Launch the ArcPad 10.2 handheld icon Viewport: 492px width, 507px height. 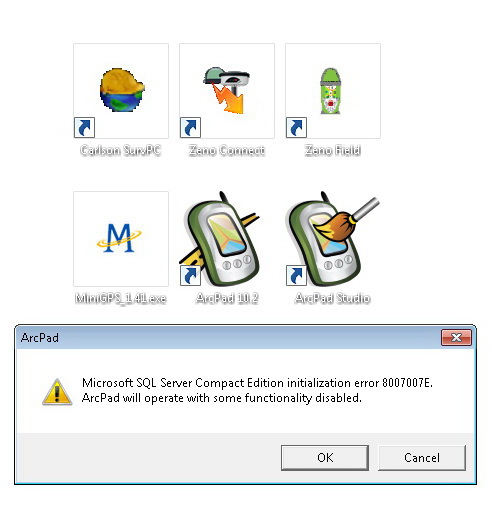click(220, 239)
